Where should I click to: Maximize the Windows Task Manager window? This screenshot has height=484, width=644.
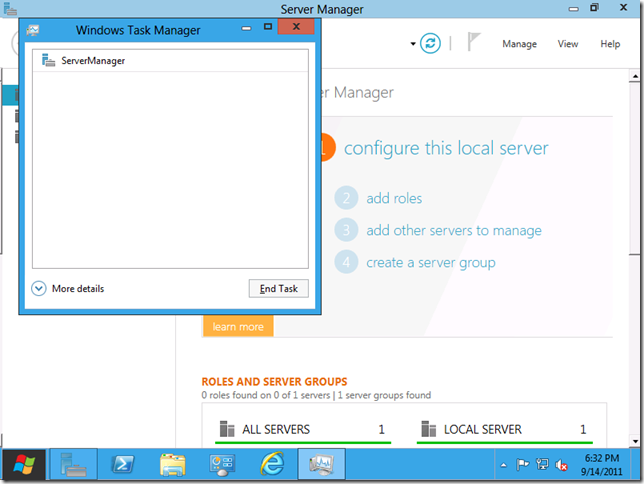268,27
